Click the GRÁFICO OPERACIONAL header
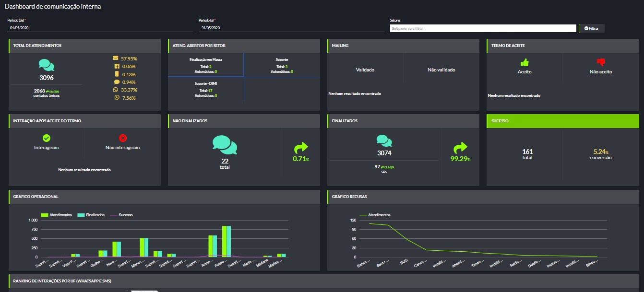 [164, 197]
